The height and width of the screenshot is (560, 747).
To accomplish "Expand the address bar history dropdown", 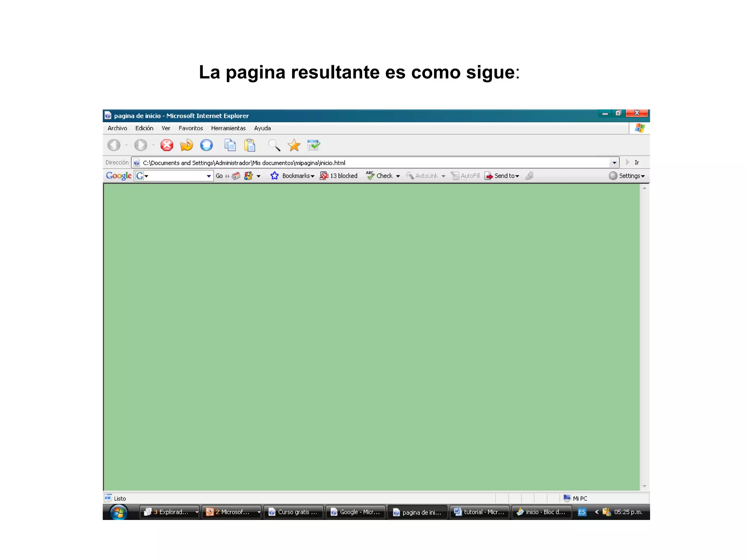I will [x=614, y=163].
